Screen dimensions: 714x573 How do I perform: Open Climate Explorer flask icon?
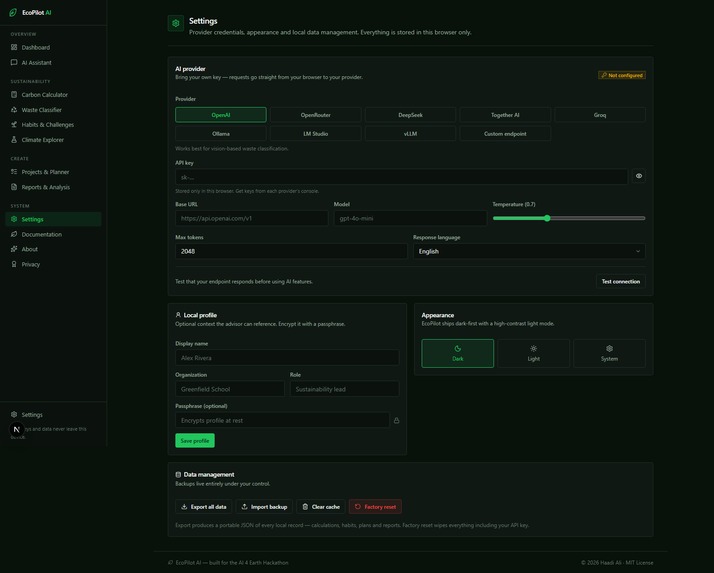pyautogui.click(x=14, y=140)
